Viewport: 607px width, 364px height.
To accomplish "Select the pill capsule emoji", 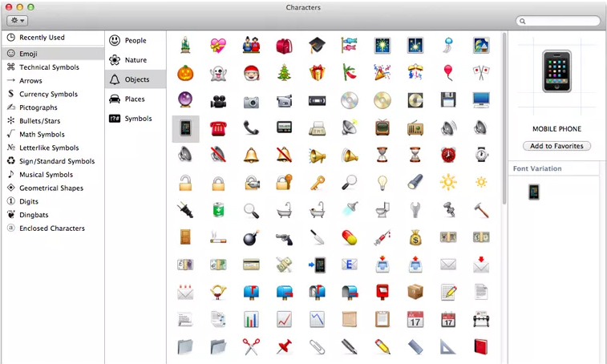I will tap(350, 237).
